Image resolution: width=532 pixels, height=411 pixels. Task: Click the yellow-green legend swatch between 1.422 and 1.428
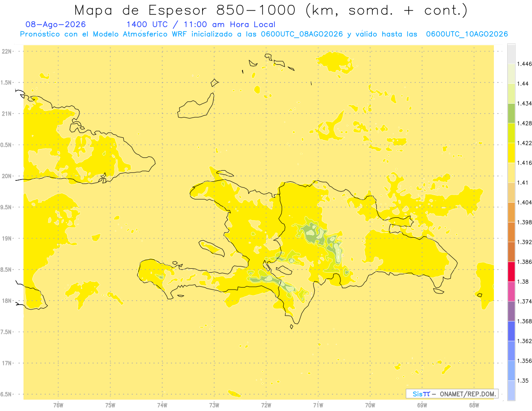click(511, 133)
